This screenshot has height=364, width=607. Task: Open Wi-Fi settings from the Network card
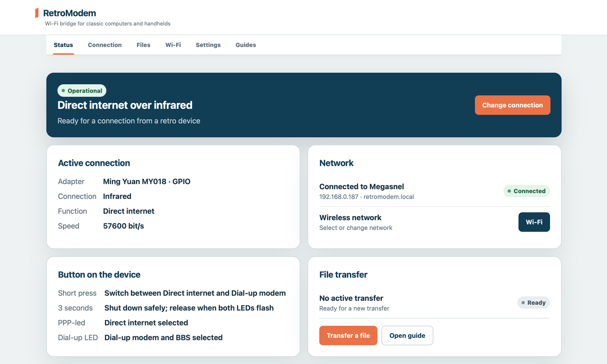pyautogui.click(x=534, y=222)
